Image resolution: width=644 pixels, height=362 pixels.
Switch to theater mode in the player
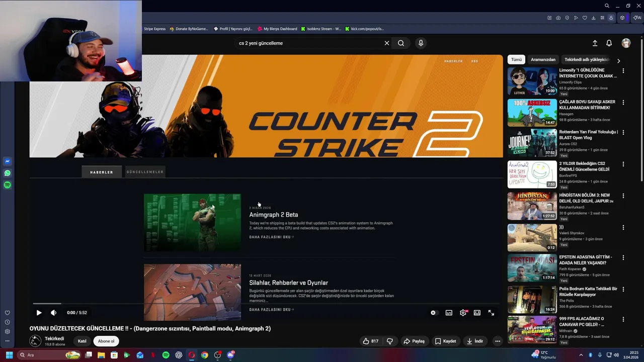tap(477, 313)
